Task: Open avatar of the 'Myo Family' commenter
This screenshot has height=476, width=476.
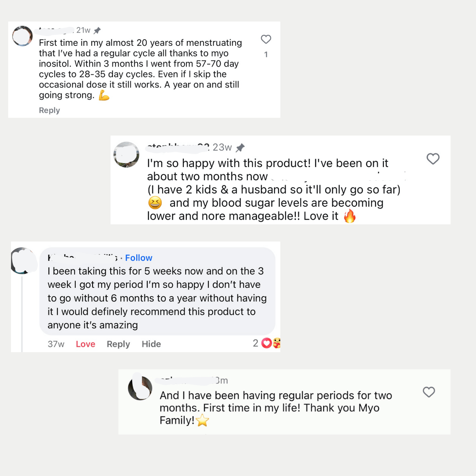Action: click(x=140, y=388)
